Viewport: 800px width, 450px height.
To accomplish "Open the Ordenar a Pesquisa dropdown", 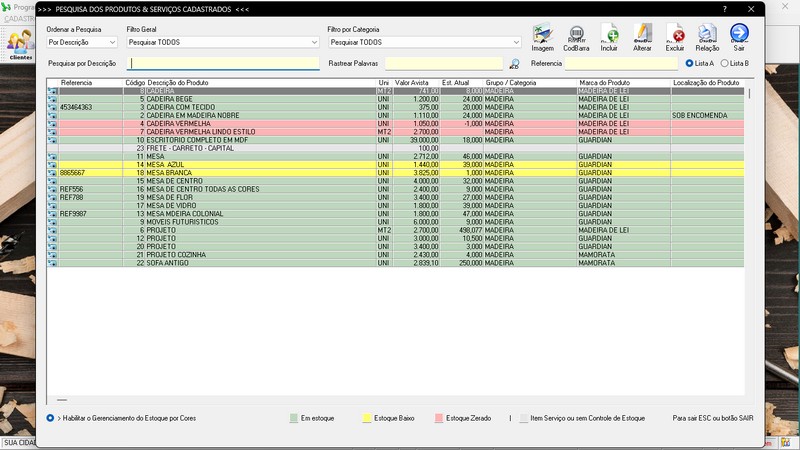I will pyautogui.click(x=82, y=42).
